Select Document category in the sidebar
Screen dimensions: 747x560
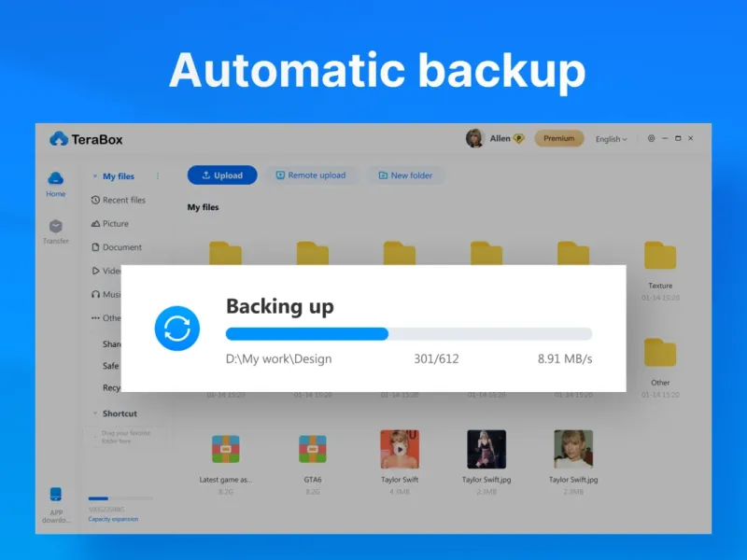coord(122,247)
